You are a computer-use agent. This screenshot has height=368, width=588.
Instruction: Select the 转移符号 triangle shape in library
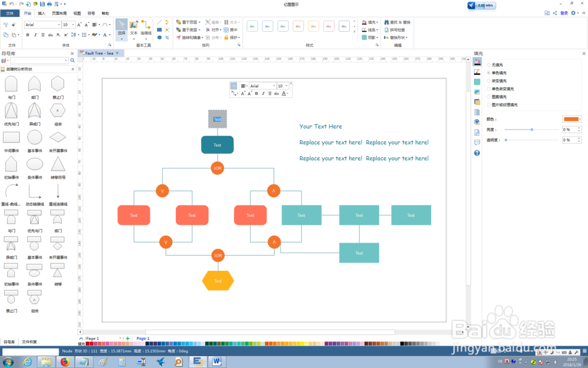click(x=58, y=164)
